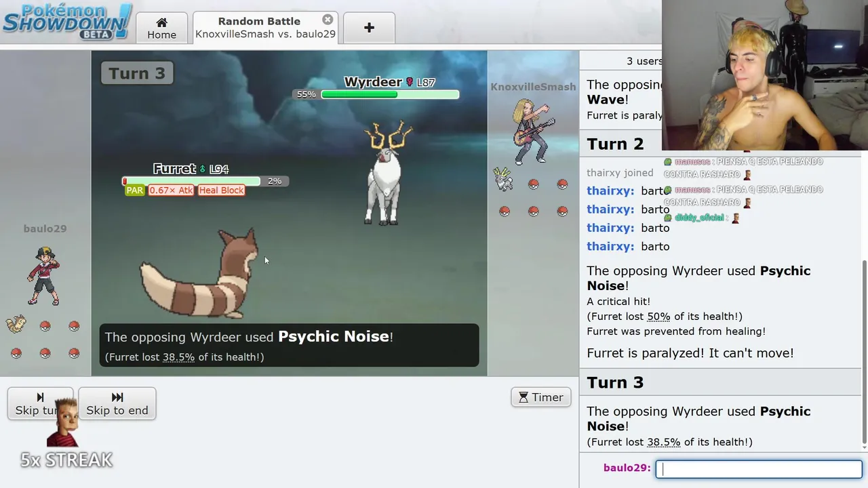This screenshot has height=488, width=868.
Task: Click the baulo29 player name label
Action: [45, 228]
